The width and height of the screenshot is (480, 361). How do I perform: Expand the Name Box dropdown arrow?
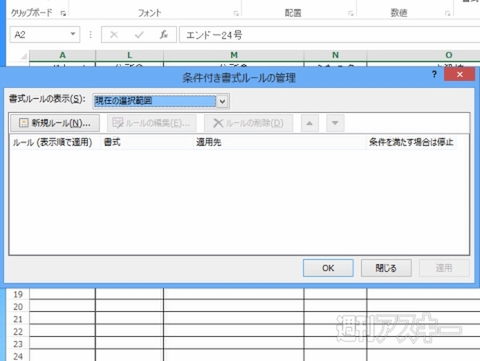point(73,34)
